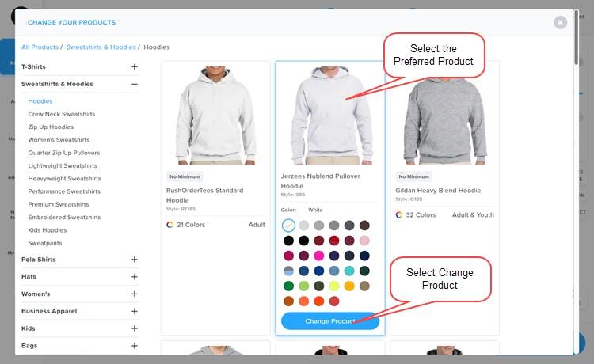Screen dimensions: 594x364
Task: Click the Change Product button
Action: click(x=330, y=320)
